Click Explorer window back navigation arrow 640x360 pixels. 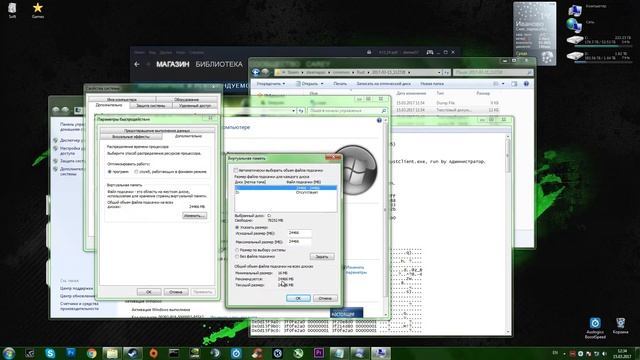tap(256, 72)
